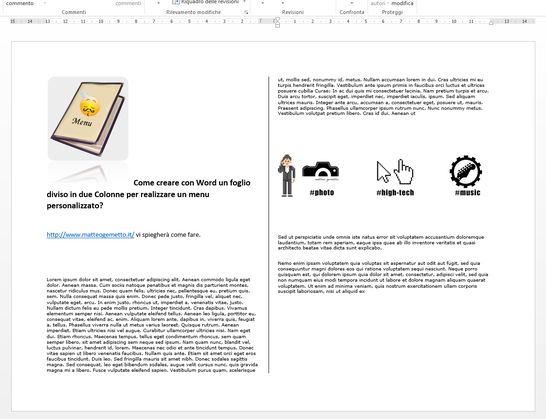The height and width of the screenshot is (419, 546).
Task: Click the 'commento' button in Commenti group
Action: 20,3
